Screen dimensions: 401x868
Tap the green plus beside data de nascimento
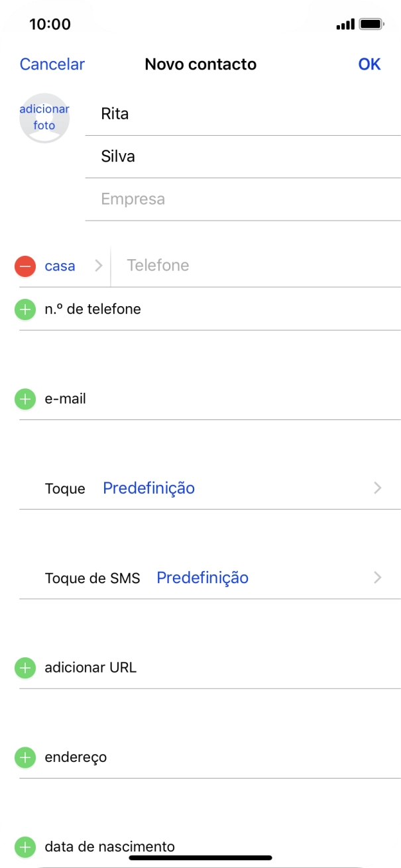(25, 846)
